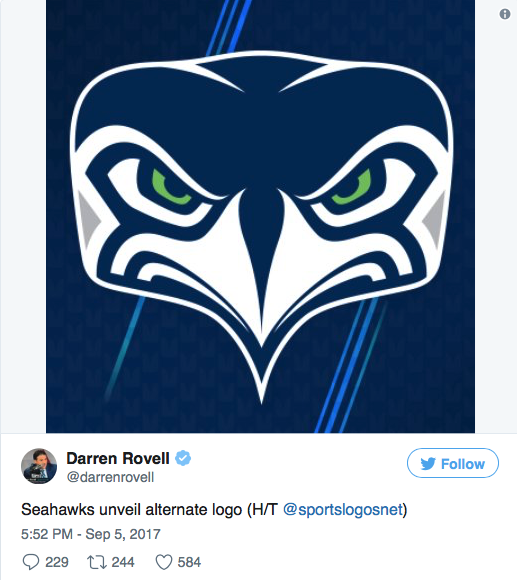Click the @darrenrovell handle
This screenshot has height=580, width=517.
pyautogui.click(x=110, y=477)
